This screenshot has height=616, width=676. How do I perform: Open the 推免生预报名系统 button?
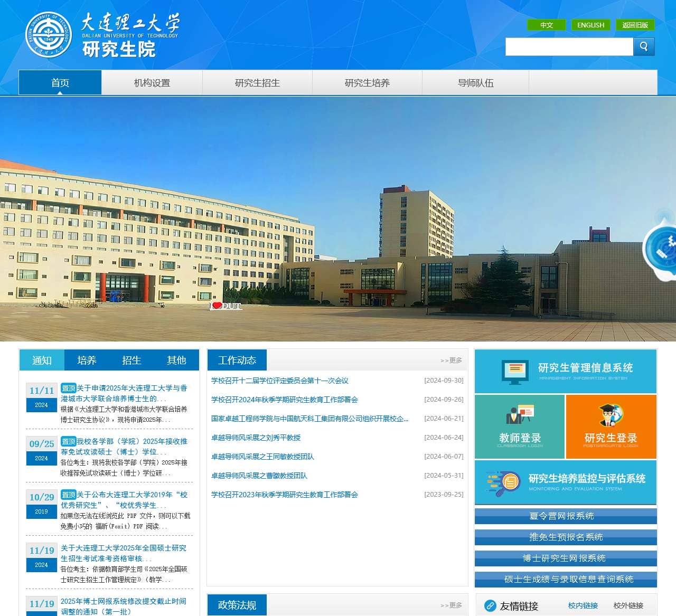coord(566,537)
